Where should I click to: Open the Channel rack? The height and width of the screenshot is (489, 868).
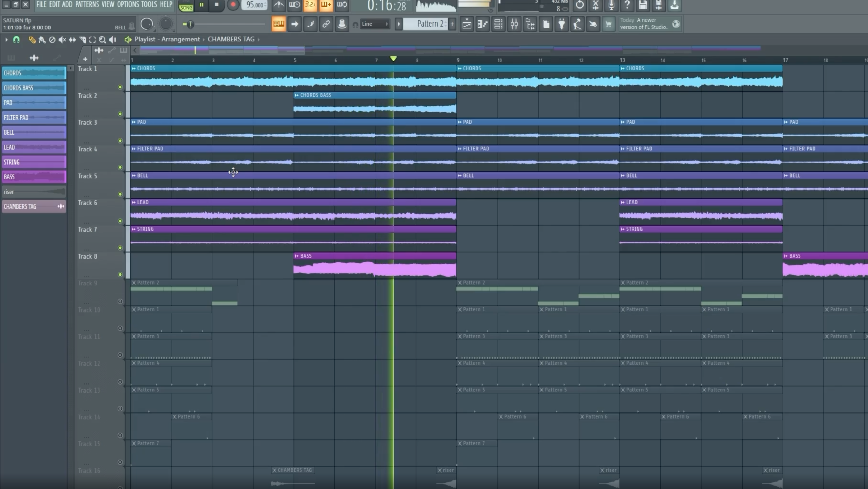498,24
